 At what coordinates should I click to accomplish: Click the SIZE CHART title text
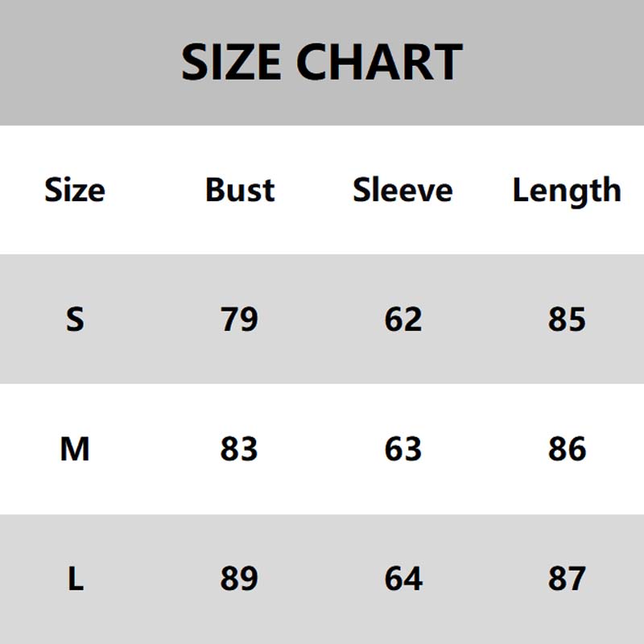tap(322, 63)
